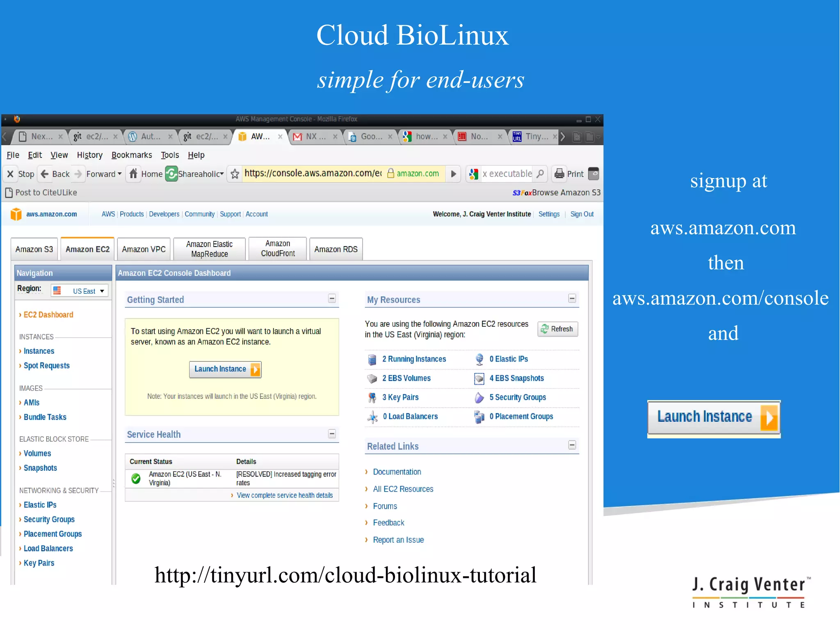Open Instances in the navigation

(x=39, y=351)
